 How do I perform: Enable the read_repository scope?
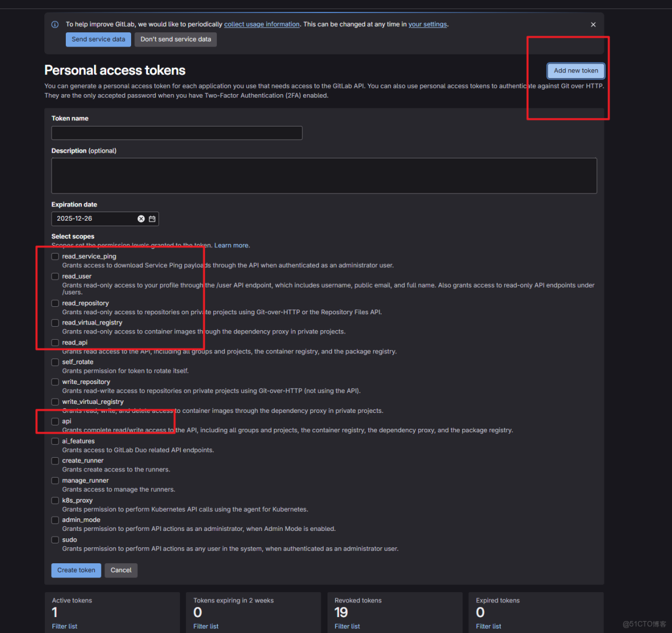click(x=54, y=303)
